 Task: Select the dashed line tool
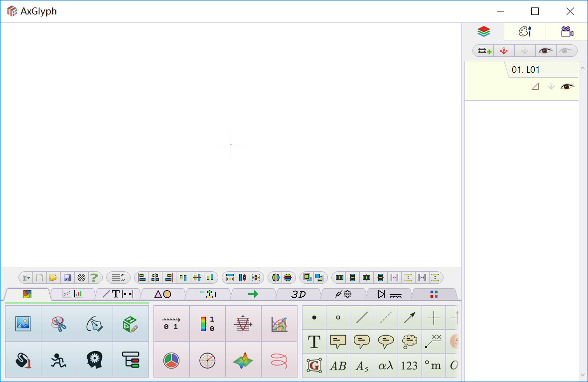[386, 318]
